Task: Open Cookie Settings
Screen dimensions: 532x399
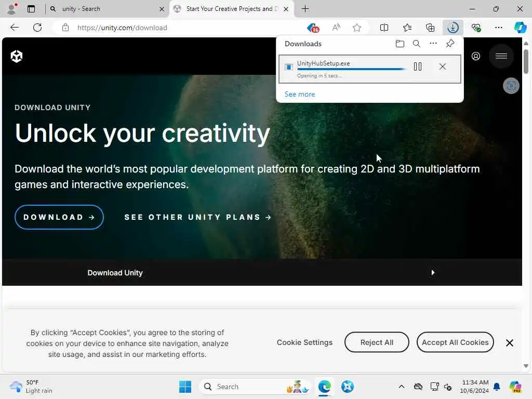Action: 304,342
